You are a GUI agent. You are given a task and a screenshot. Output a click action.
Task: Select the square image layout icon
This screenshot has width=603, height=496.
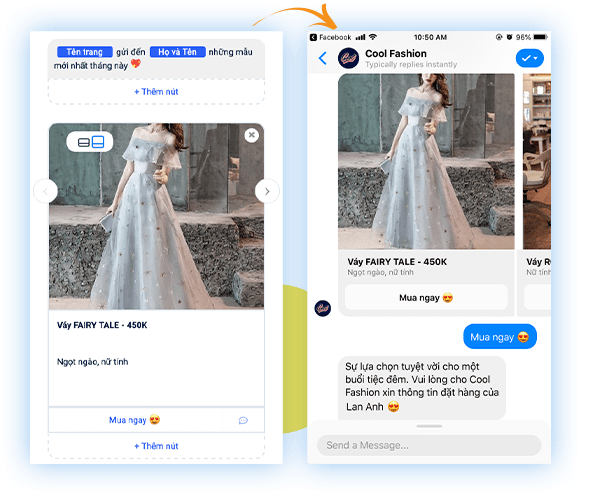[x=98, y=142]
